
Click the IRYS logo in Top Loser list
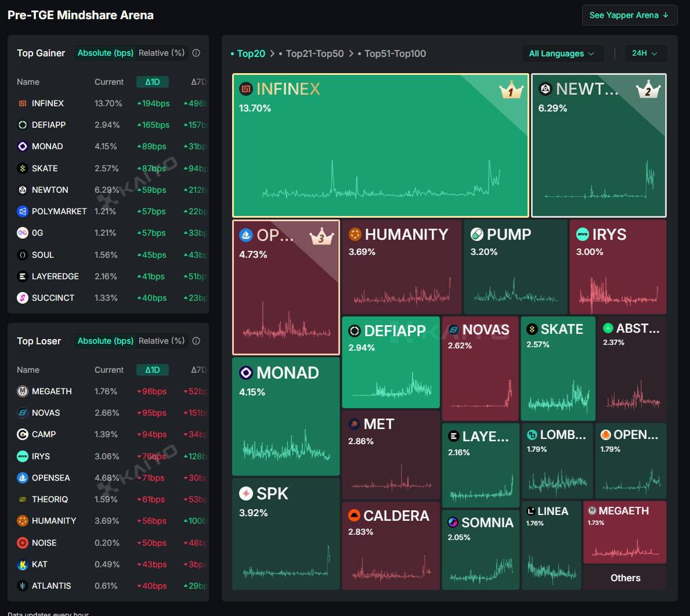click(23, 456)
